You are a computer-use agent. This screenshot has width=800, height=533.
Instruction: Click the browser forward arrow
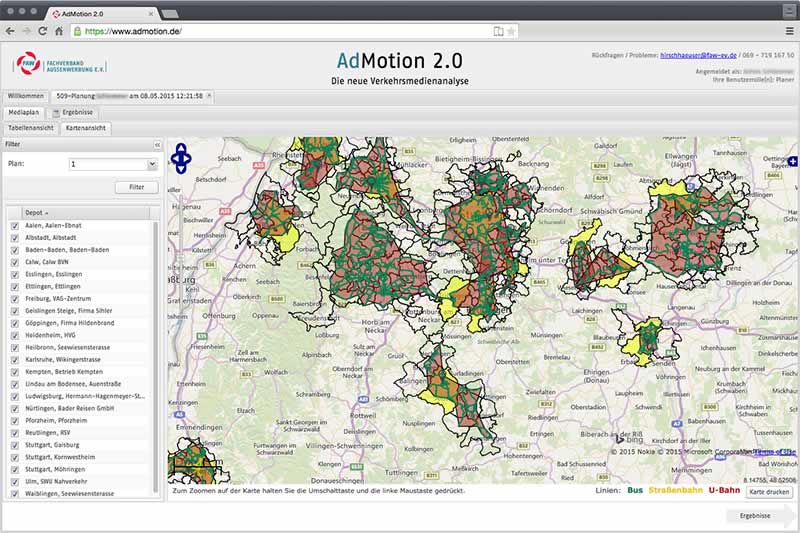click(27, 31)
